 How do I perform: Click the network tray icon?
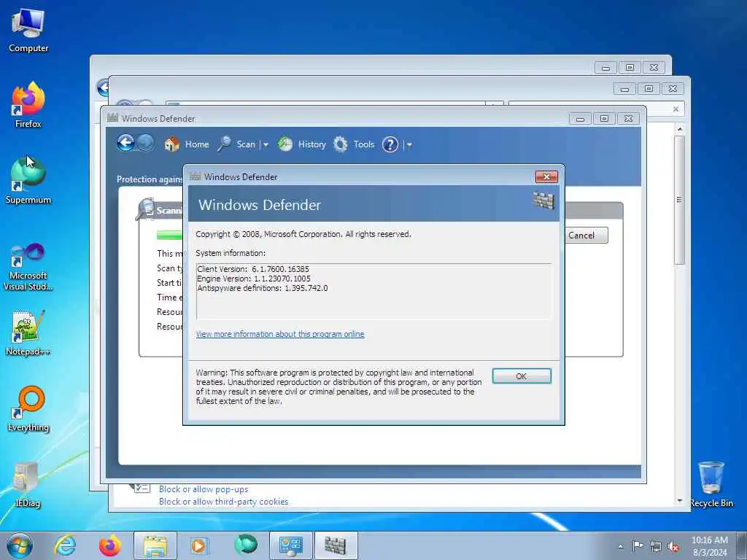pos(656,547)
